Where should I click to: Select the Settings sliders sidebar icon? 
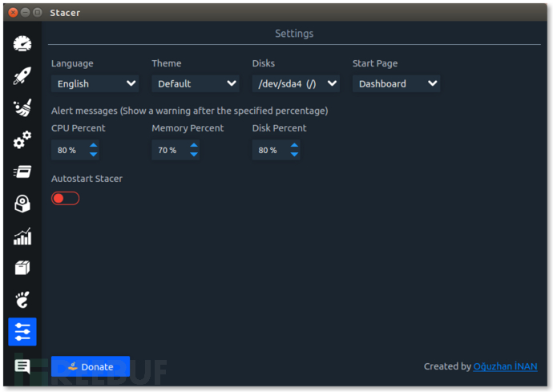(x=22, y=332)
